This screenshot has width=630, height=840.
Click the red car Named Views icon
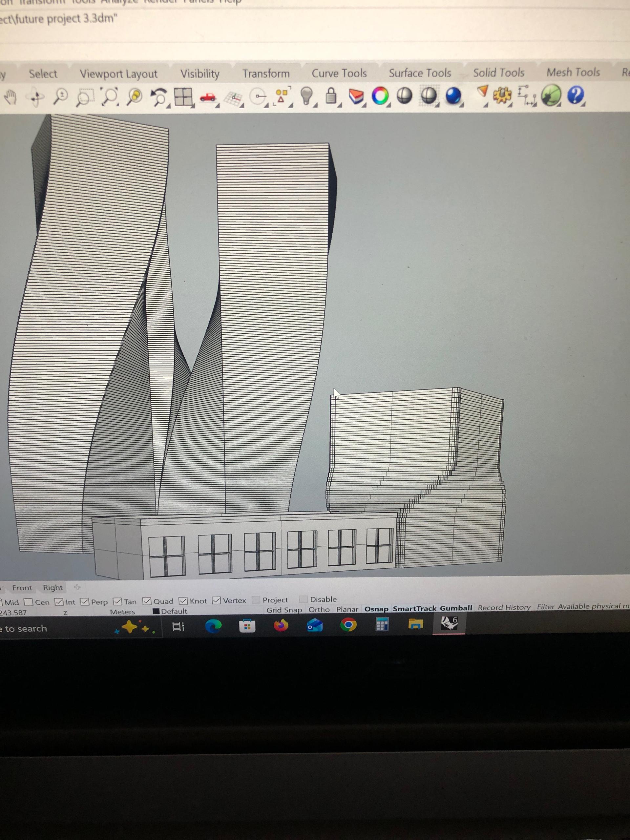point(208,97)
